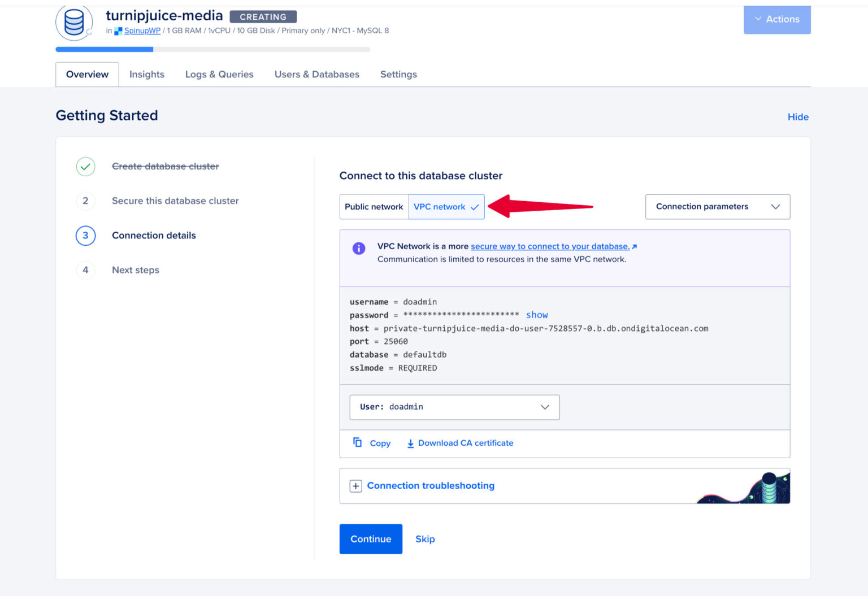Click the download icon beside CA certificate

pyautogui.click(x=411, y=443)
